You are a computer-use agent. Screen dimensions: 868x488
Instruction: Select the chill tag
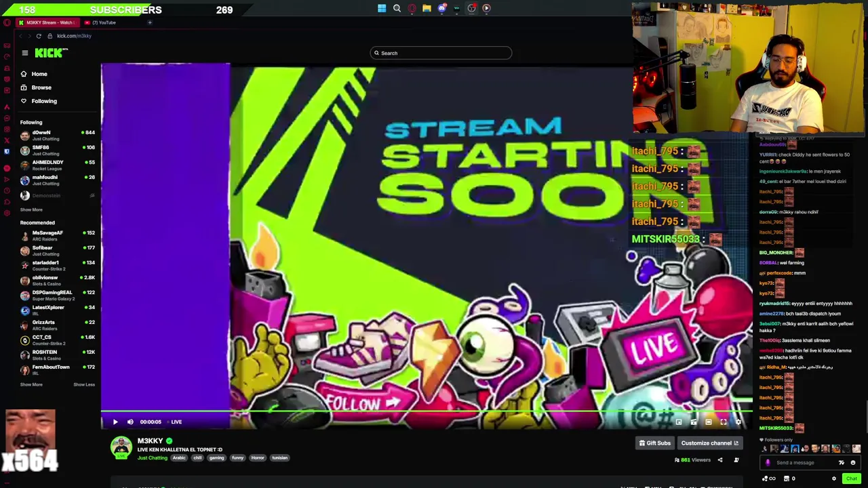tap(197, 457)
